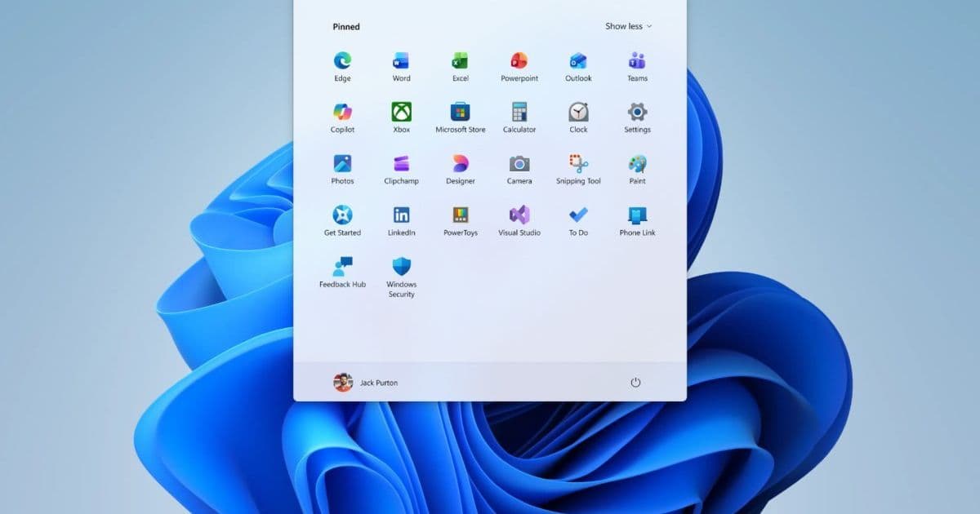Open the Get Started icon
This screenshot has width=980, height=514.
(342, 215)
